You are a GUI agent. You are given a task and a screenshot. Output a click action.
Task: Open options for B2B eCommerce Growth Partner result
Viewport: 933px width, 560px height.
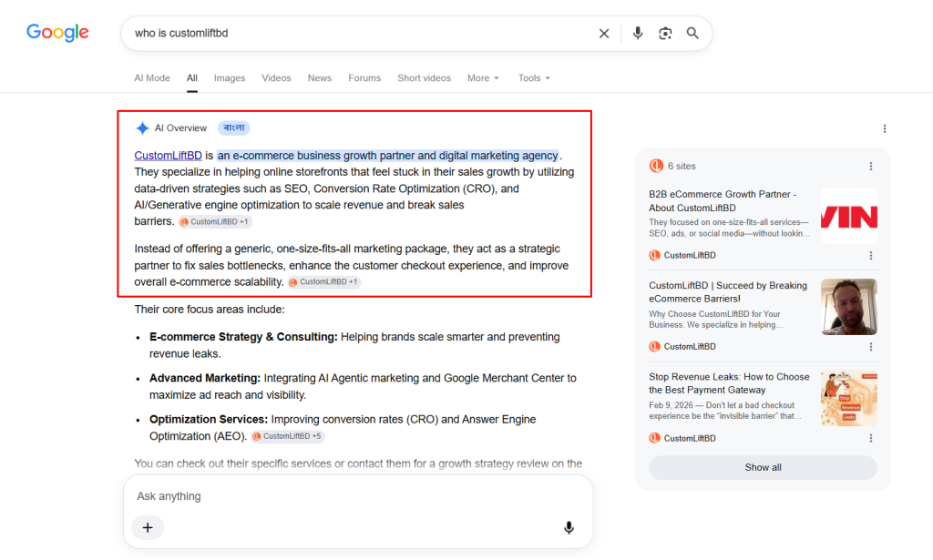pos(870,256)
